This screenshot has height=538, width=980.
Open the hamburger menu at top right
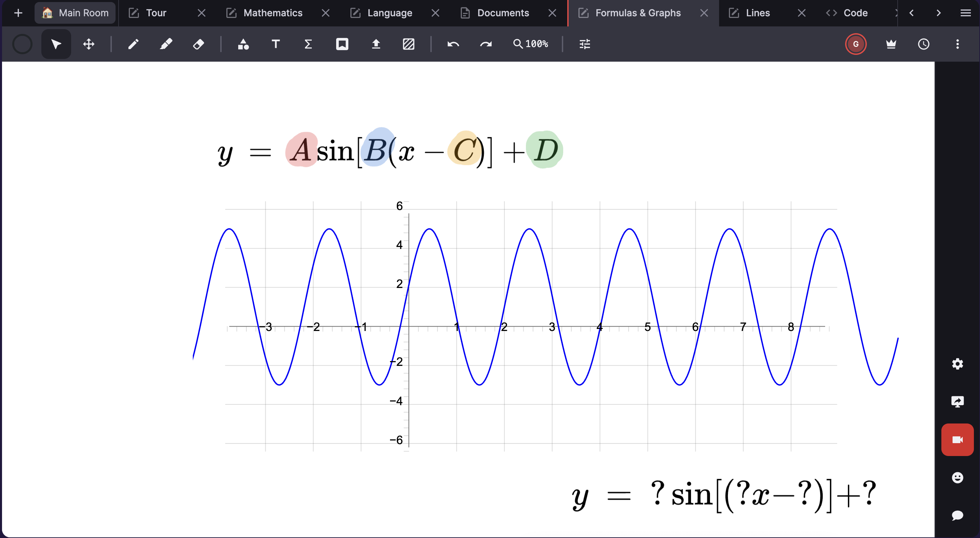point(965,13)
